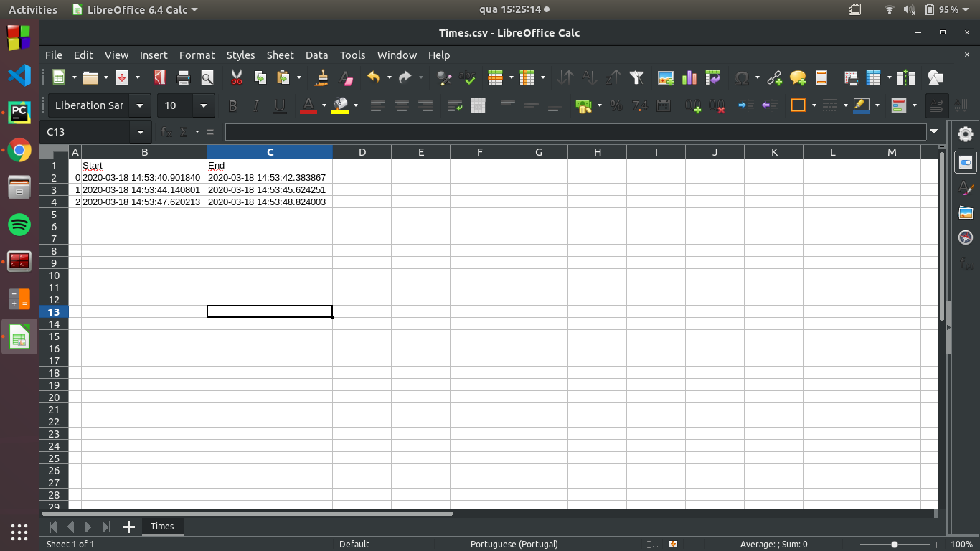Viewport: 980px width, 551px height.
Task: Click the Undo arrow icon
Action: 373,77
